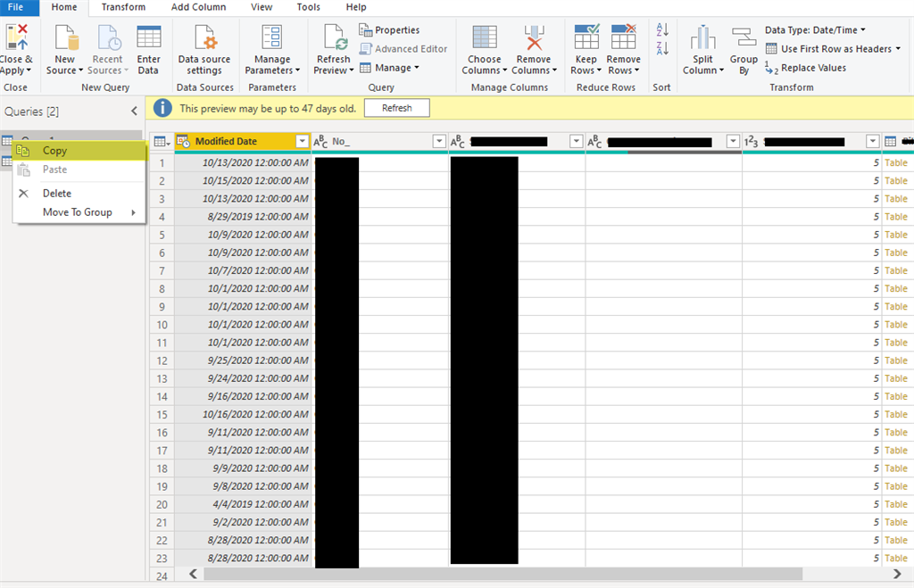
Task: Select Copy from the context menu
Action: coord(55,150)
